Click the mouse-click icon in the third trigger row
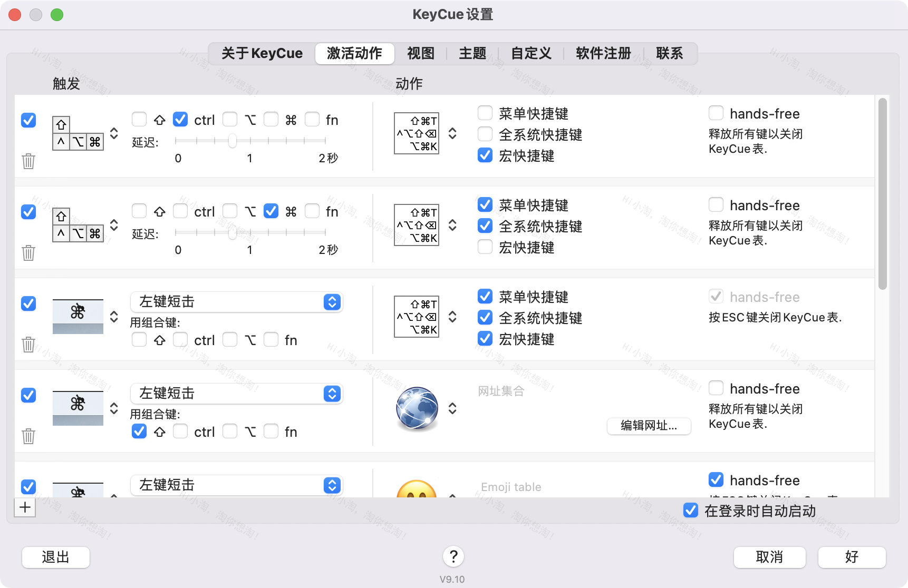The height and width of the screenshot is (588, 908). click(x=77, y=316)
